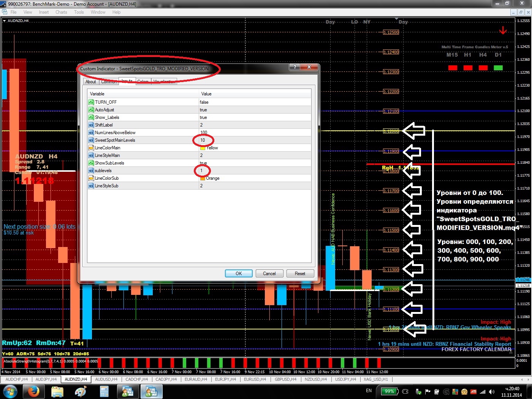Click the MetaTrader application menu icon
This screenshot has width=532, height=399.
click(x=5, y=12)
